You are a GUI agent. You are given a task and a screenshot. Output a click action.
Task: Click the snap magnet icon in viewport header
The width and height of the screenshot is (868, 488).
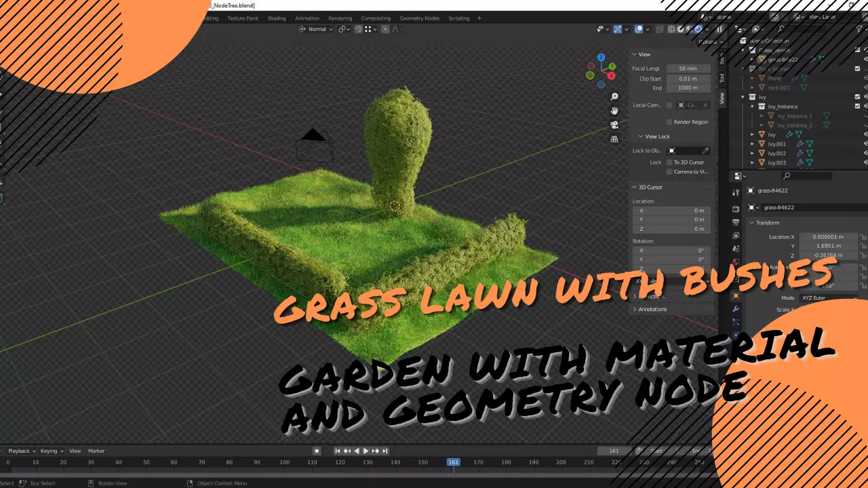click(x=359, y=29)
